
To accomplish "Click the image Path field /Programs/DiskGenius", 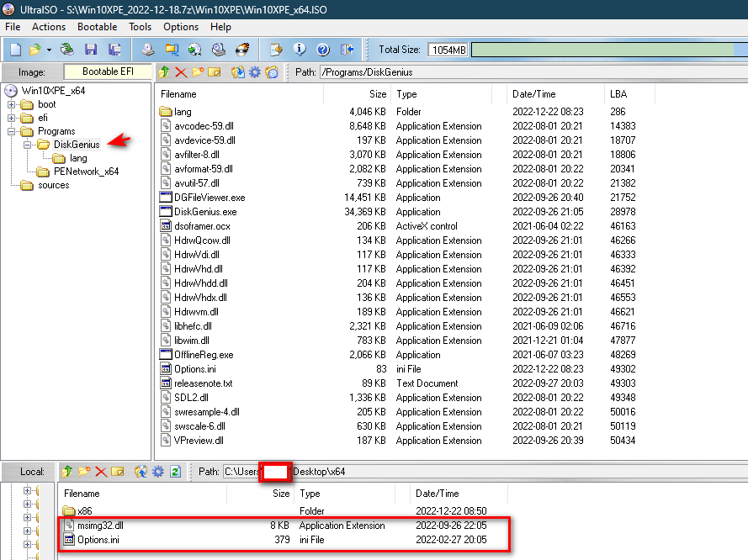I will click(533, 72).
